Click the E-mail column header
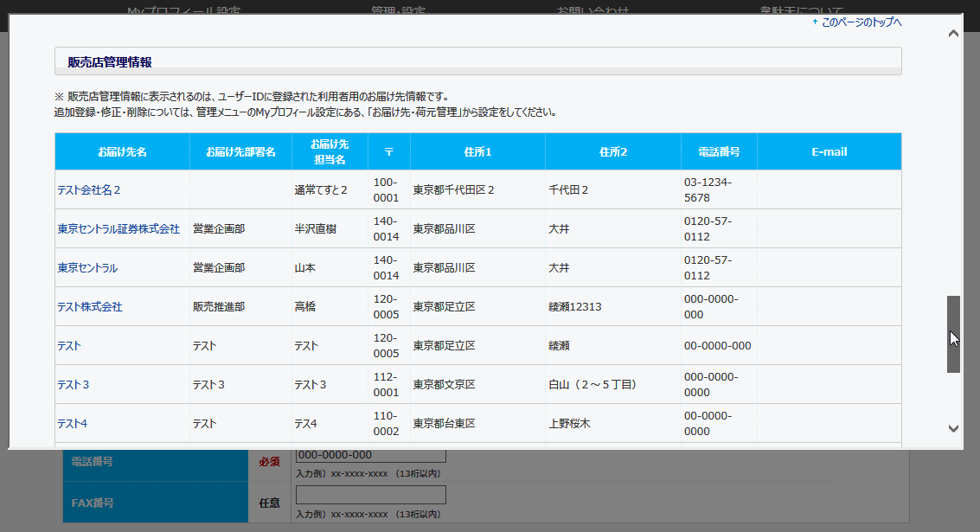This screenshot has height=532, width=980. pos(829,151)
